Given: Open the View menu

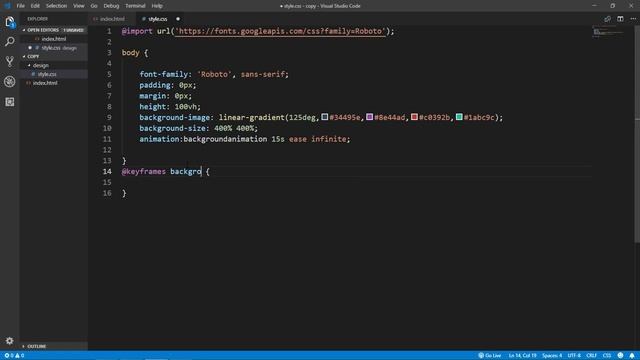Looking at the screenshot, I should [78, 6].
